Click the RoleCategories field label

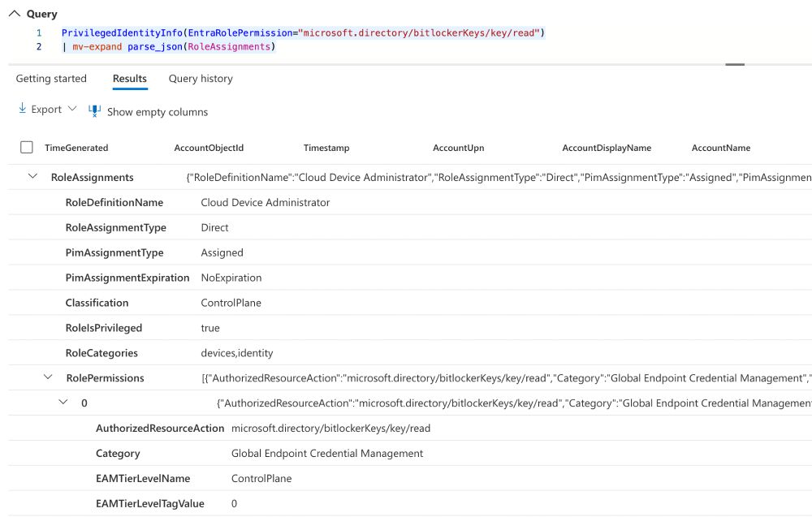101,354
